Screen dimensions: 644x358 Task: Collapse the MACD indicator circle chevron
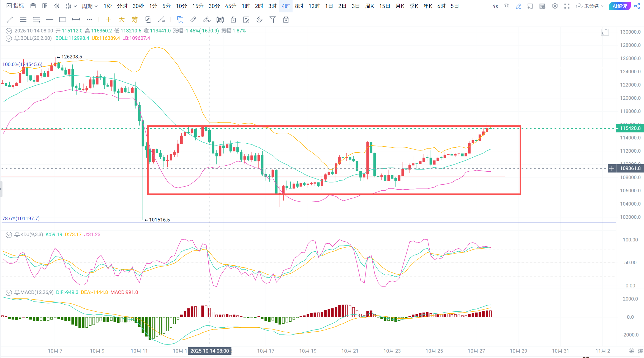point(9,292)
